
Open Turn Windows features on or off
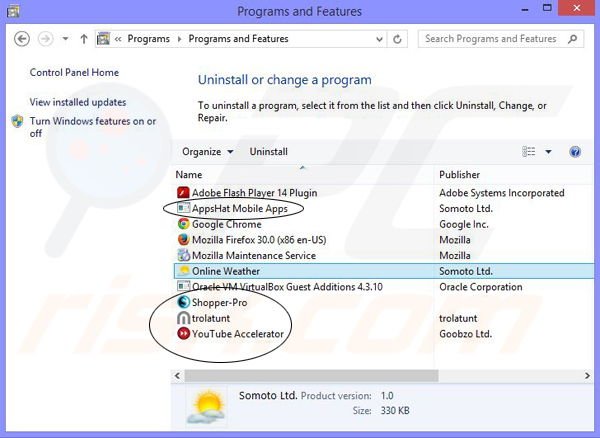pyautogui.click(x=93, y=127)
